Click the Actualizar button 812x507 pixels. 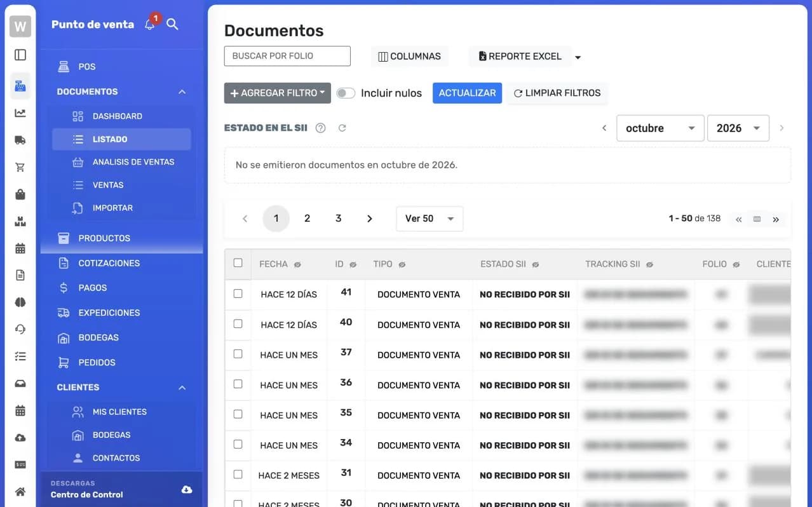click(467, 93)
